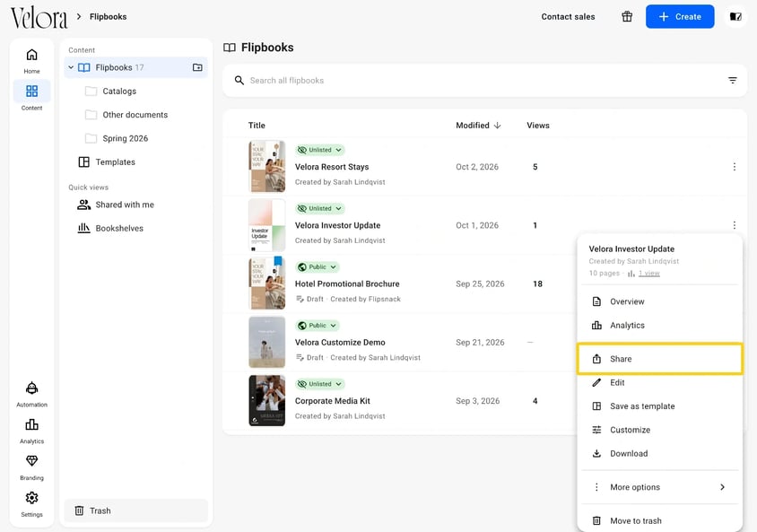Open the account avatar in the top right

pos(735,16)
